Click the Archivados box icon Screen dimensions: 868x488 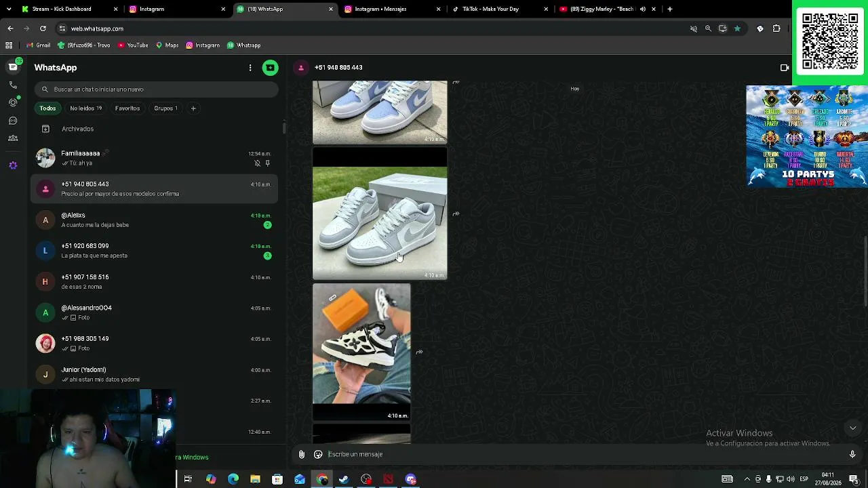coord(45,129)
